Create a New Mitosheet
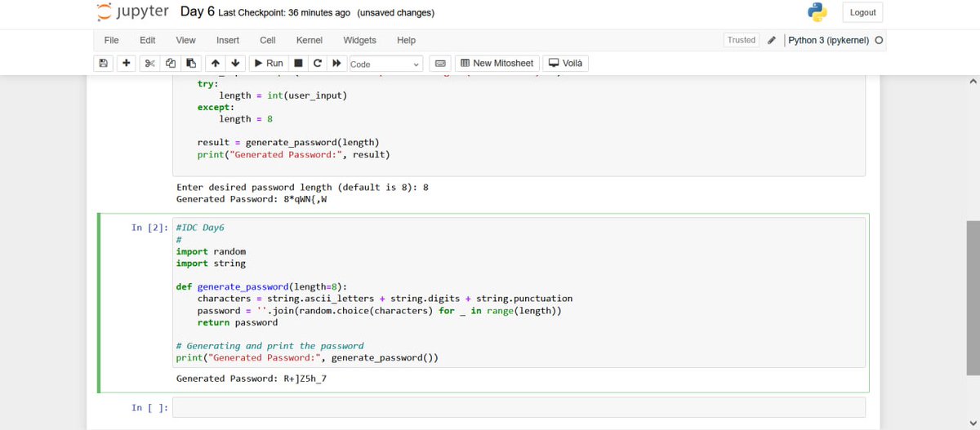 [x=497, y=63]
